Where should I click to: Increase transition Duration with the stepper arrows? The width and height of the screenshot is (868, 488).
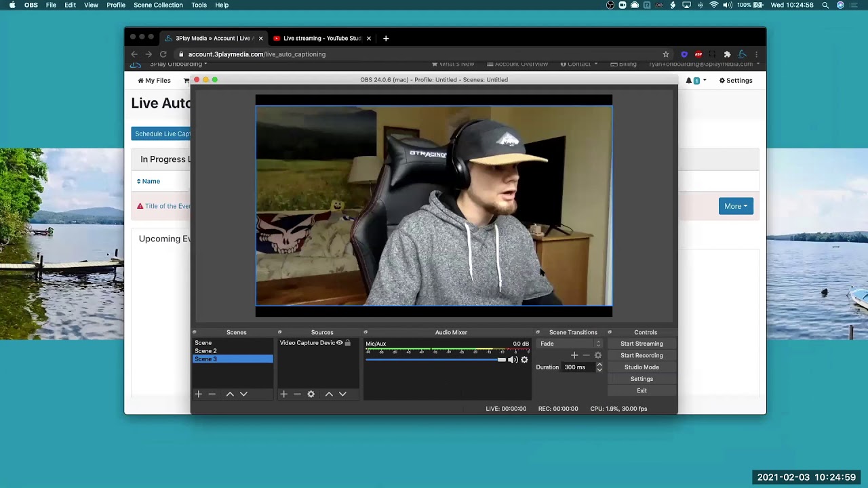pyautogui.click(x=599, y=365)
